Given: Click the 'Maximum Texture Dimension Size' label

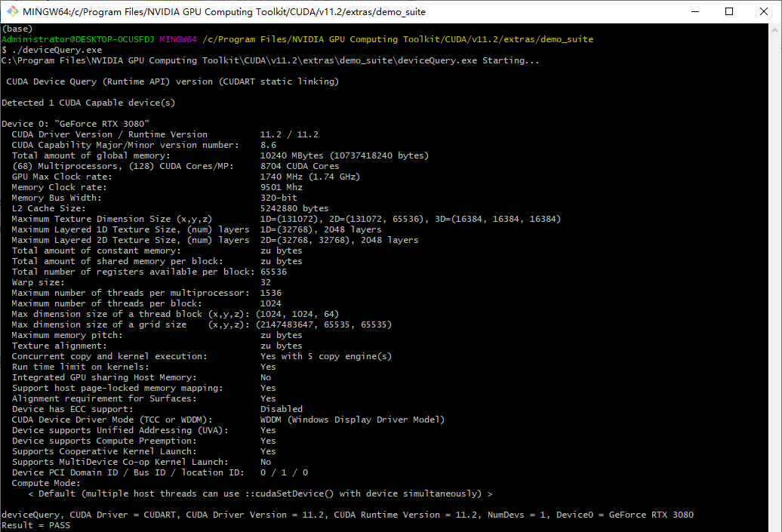Looking at the screenshot, I should click(112, 219).
